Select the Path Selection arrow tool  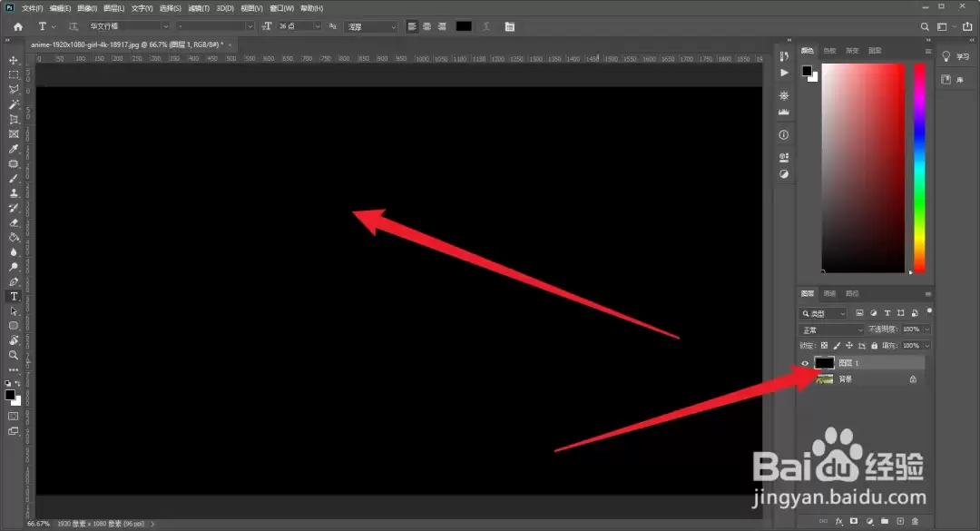[13, 310]
